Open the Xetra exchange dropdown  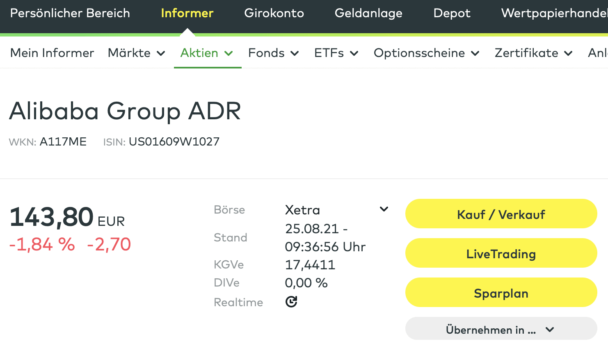(384, 209)
